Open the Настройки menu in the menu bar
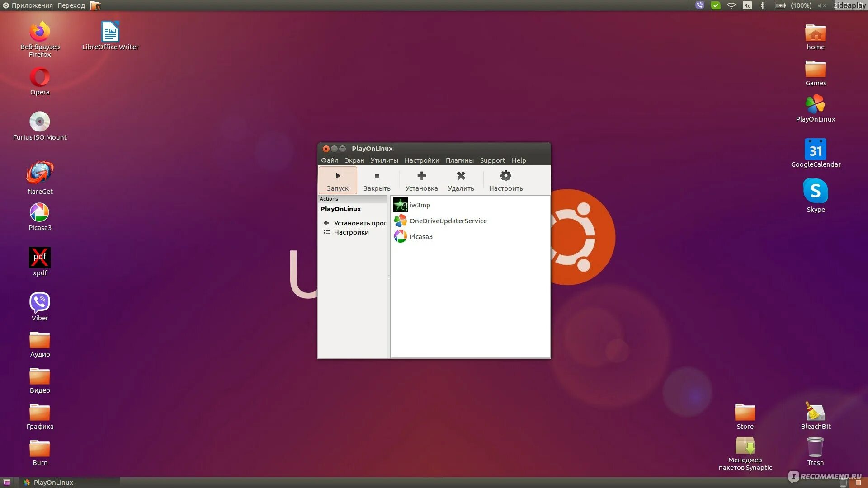This screenshot has width=868, height=488. [422, 160]
